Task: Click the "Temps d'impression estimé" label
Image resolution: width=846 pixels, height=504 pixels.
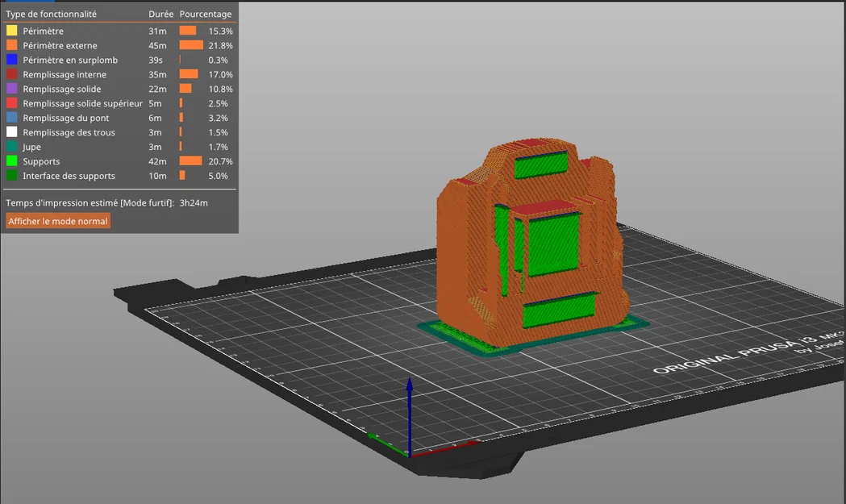Action: click(x=90, y=203)
